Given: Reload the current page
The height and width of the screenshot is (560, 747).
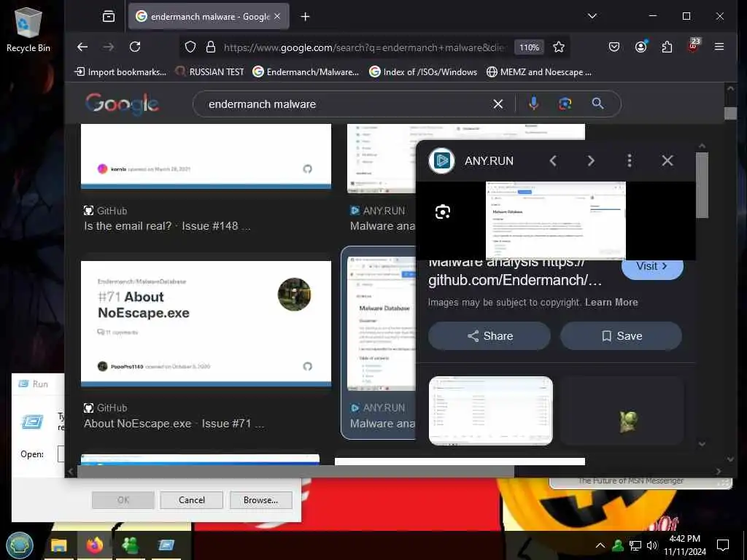Looking at the screenshot, I should tap(135, 47).
